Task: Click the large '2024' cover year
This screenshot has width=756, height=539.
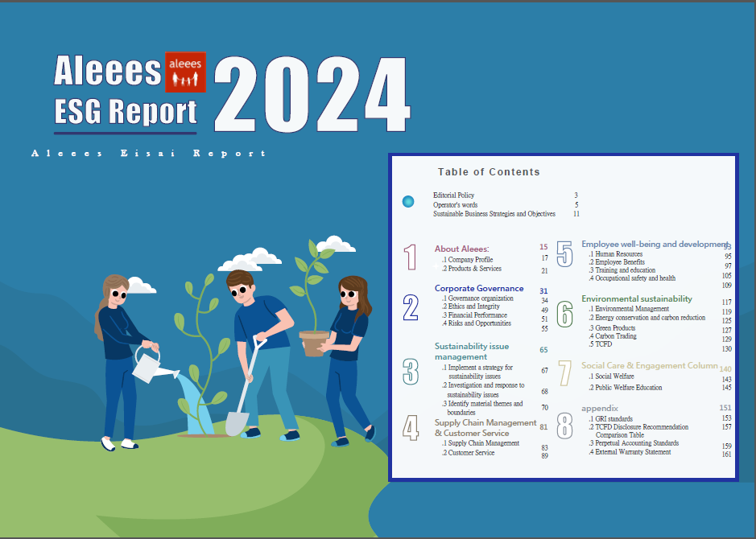Action: pos(312,94)
